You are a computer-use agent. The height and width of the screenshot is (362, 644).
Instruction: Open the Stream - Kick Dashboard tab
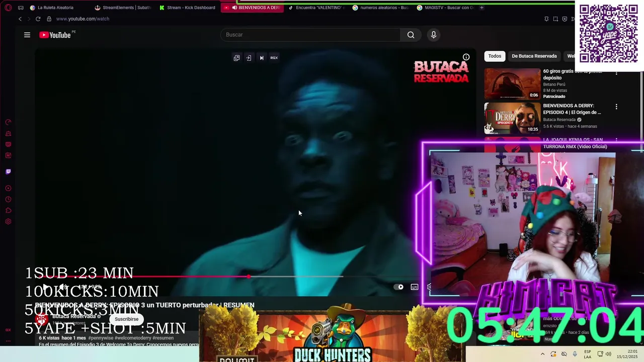(187, 8)
